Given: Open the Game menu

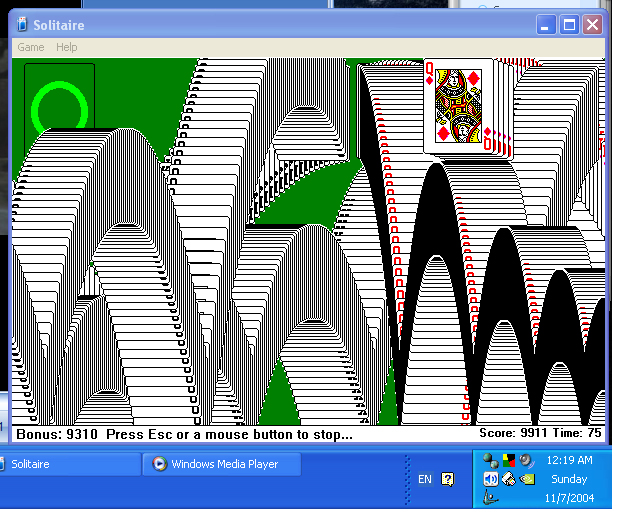Looking at the screenshot, I should 30,47.
